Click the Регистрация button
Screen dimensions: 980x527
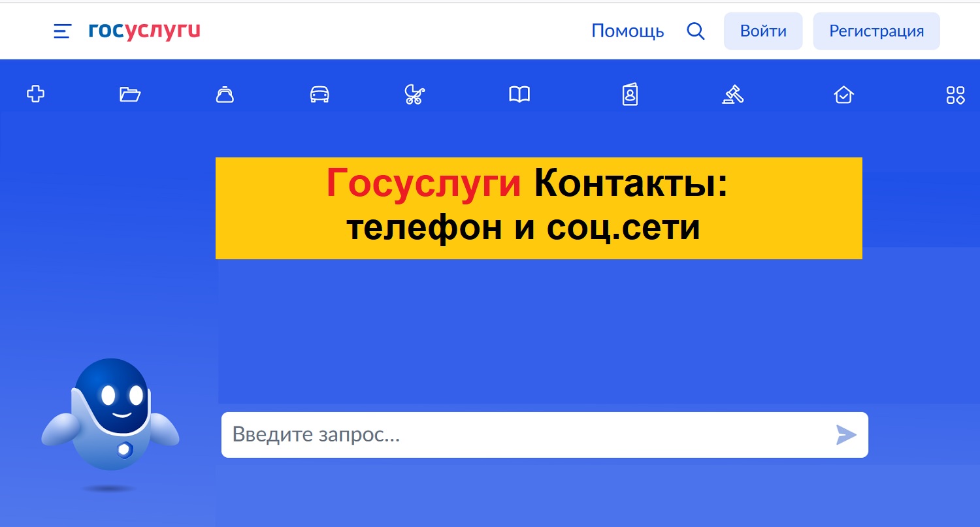point(877,31)
